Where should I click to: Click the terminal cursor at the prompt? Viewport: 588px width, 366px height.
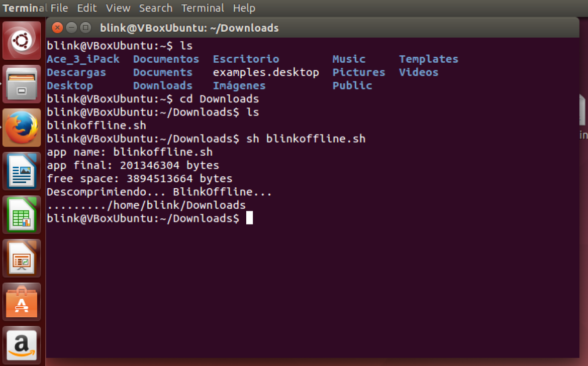pyautogui.click(x=249, y=218)
